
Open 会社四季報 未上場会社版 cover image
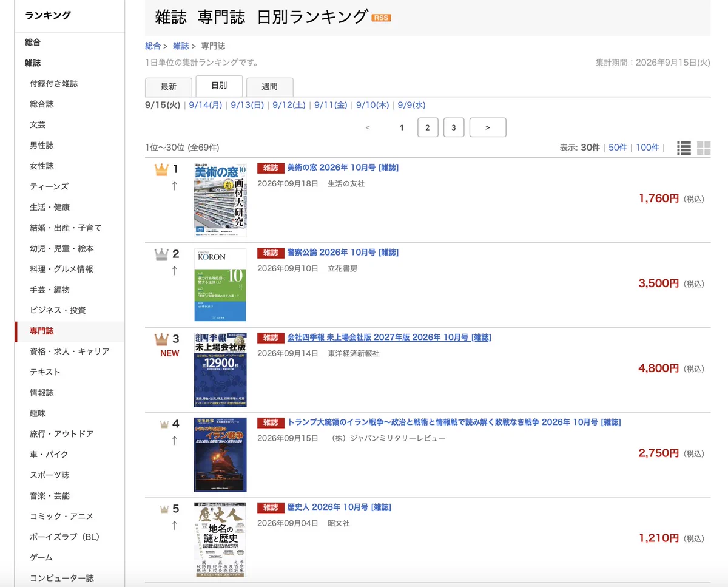(220, 370)
